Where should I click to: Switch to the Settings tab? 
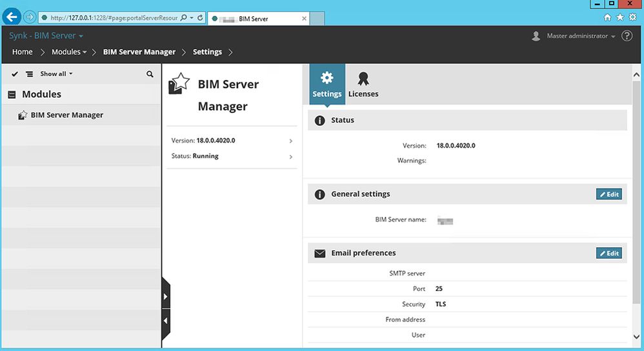tap(327, 84)
